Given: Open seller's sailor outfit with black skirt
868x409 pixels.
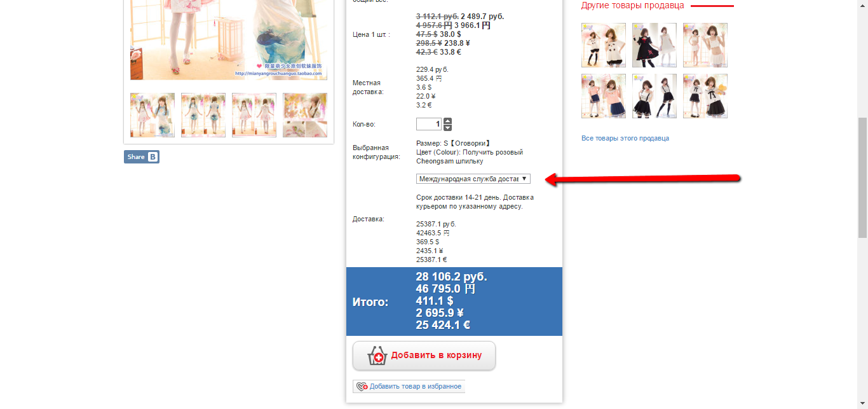Looking at the screenshot, I should [705, 96].
